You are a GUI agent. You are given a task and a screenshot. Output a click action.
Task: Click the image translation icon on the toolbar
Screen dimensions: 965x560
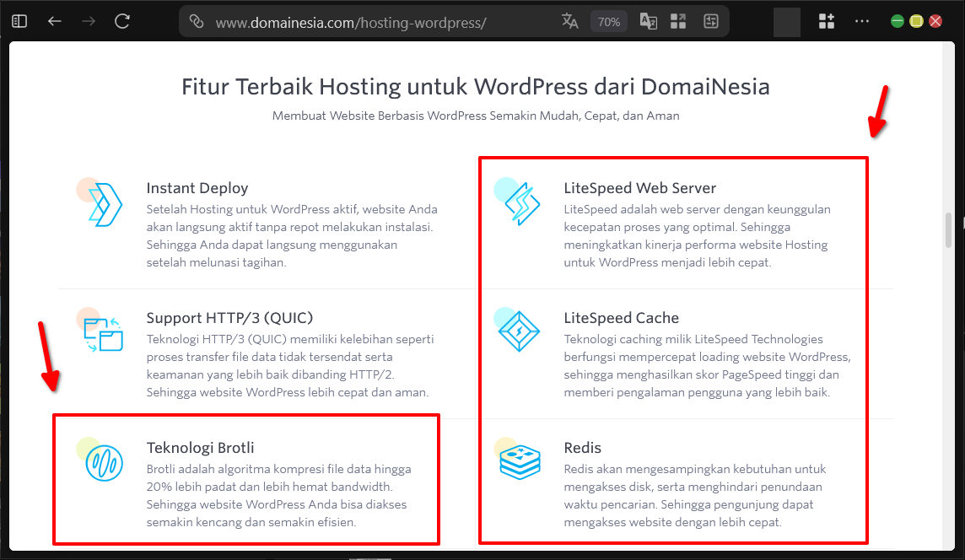[648, 21]
